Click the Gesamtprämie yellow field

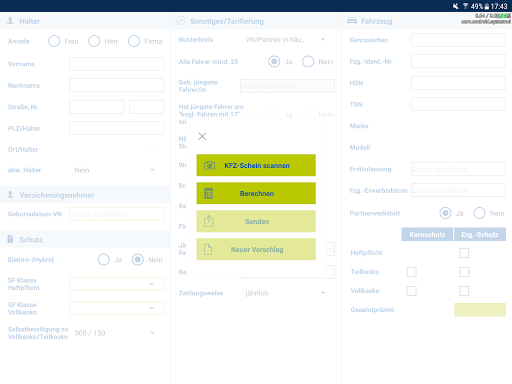click(x=480, y=310)
